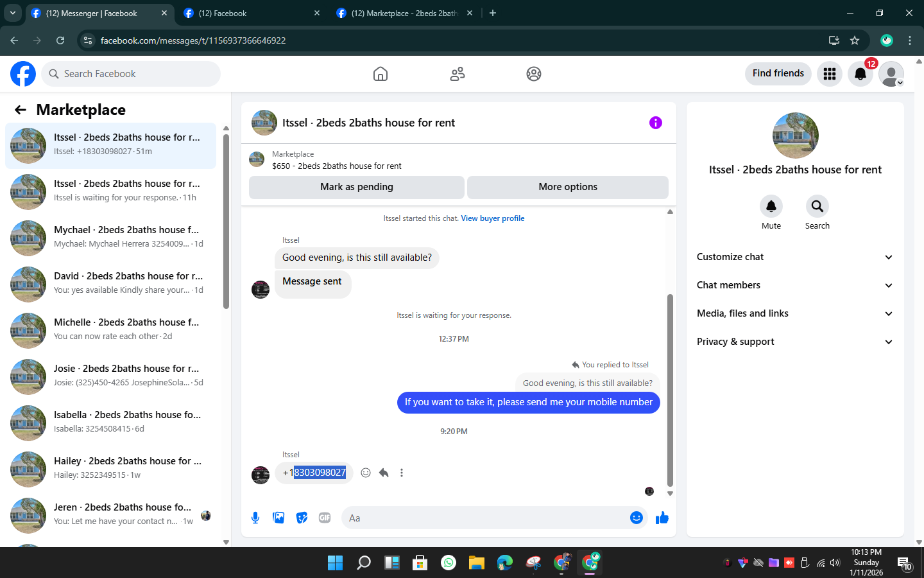The image size is (924, 578).
Task: Open the Windows Start menu
Action: [x=335, y=563]
